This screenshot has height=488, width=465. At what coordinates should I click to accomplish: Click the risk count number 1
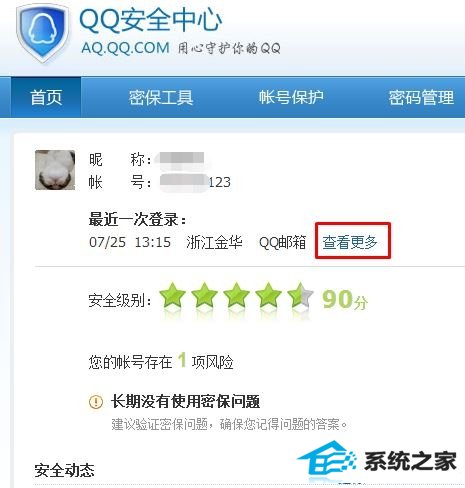(x=182, y=360)
